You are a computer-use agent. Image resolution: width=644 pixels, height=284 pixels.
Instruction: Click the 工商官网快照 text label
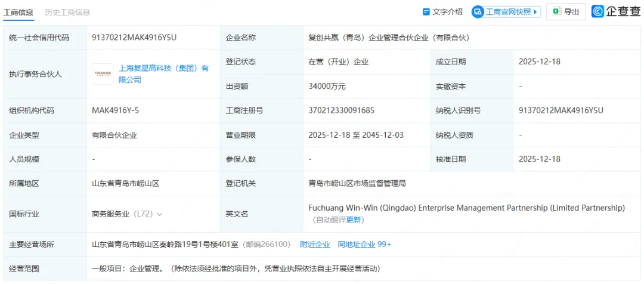(x=508, y=12)
